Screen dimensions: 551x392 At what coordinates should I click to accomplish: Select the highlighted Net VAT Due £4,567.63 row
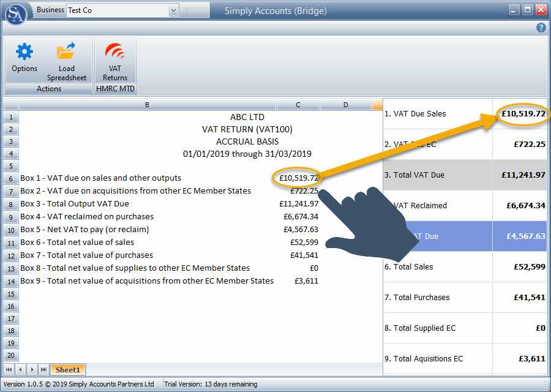tap(465, 236)
